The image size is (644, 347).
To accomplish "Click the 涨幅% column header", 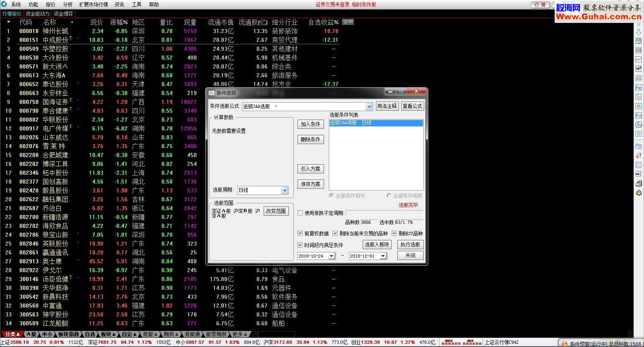I will pyautogui.click(x=119, y=22).
